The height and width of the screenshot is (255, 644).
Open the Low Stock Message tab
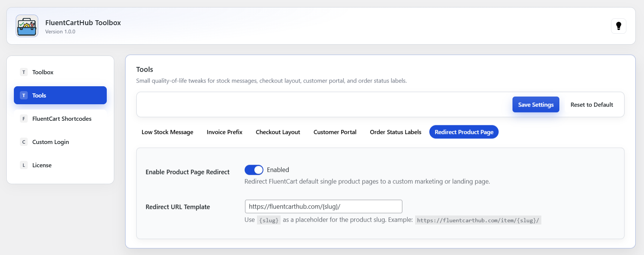pos(167,132)
